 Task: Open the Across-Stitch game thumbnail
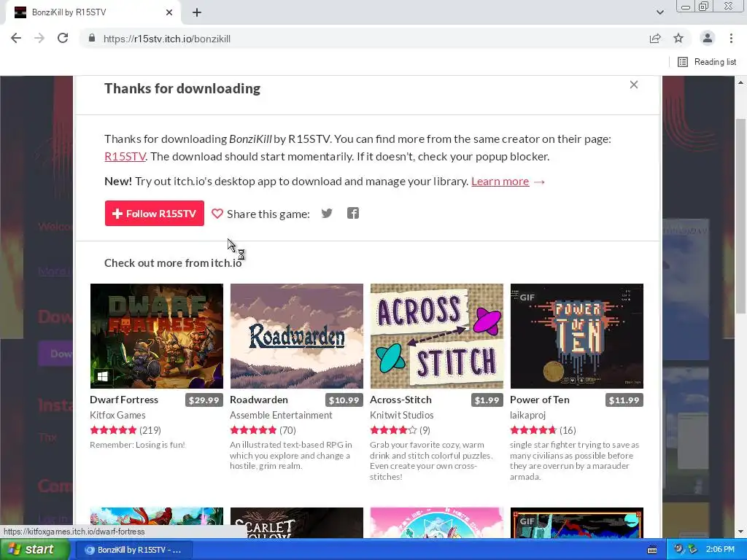click(437, 336)
